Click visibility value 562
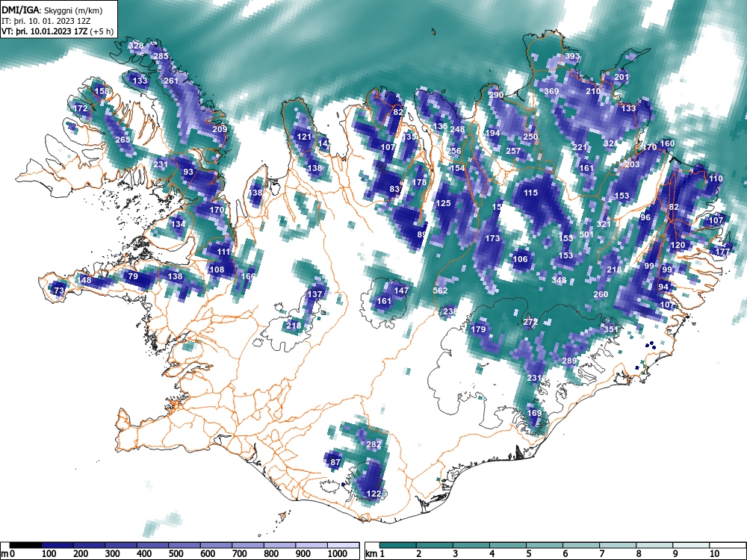 point(440,290)
